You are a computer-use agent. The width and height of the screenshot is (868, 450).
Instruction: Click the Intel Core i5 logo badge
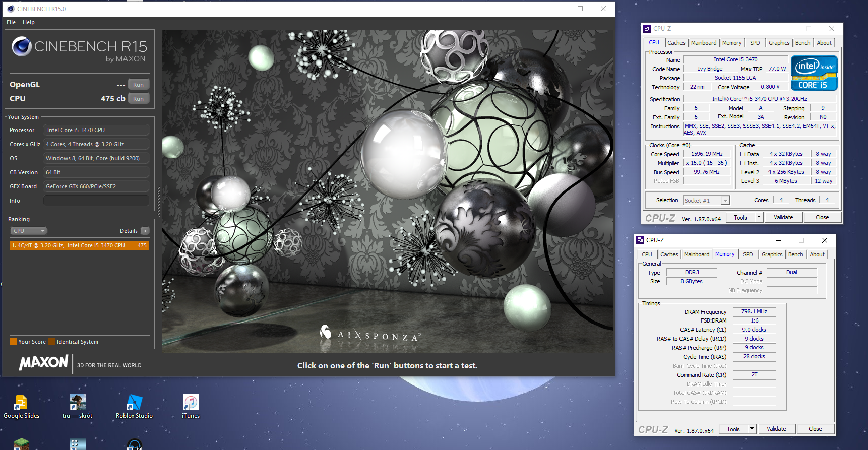[x=814, y=73]
